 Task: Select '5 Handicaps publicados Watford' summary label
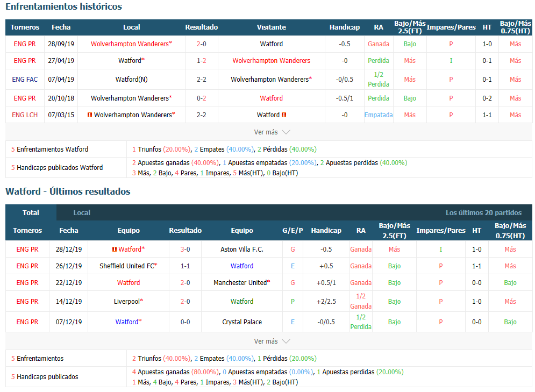click(57, 168)
